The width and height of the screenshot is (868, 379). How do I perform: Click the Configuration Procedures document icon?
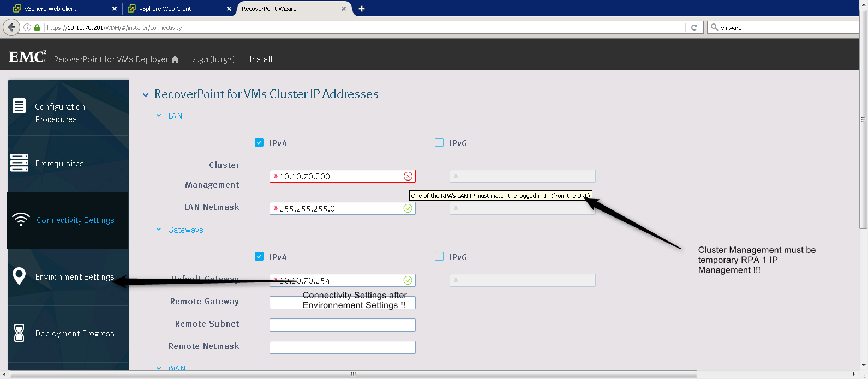click(x=19, y=106)
